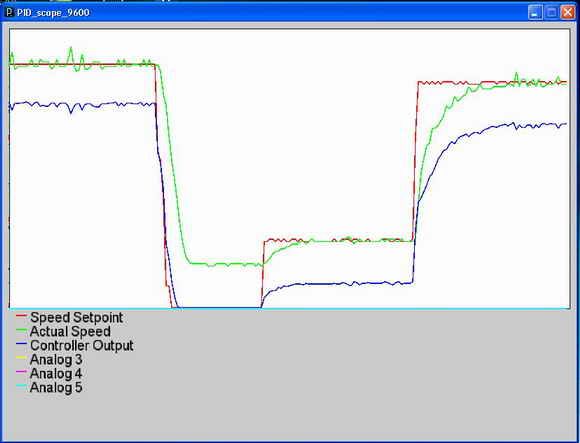Minimize the PID_scope_9600 window

[x=535, y=13]
